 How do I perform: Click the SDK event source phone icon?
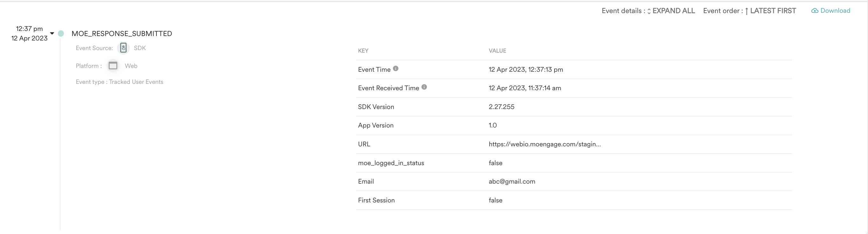[x=123, y=48]
